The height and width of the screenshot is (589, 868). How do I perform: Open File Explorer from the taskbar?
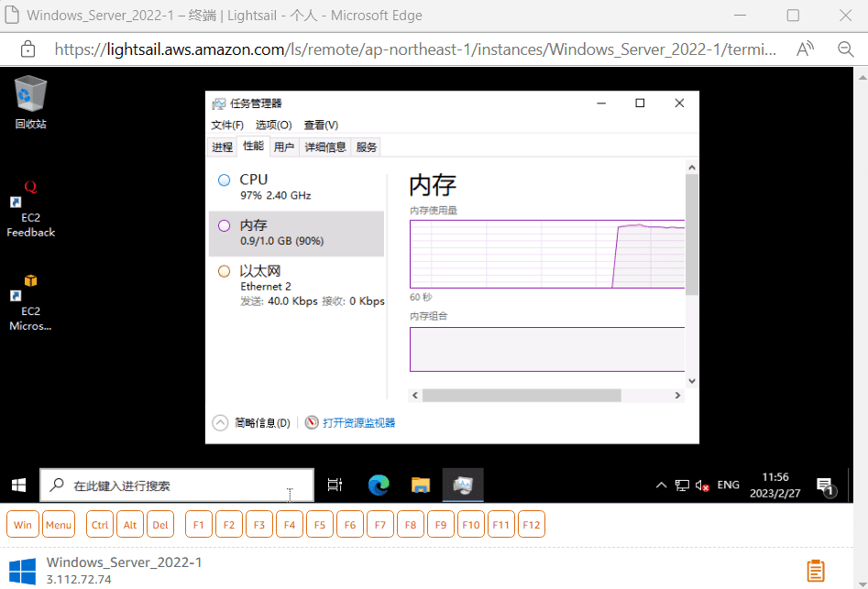click(421, 485)
